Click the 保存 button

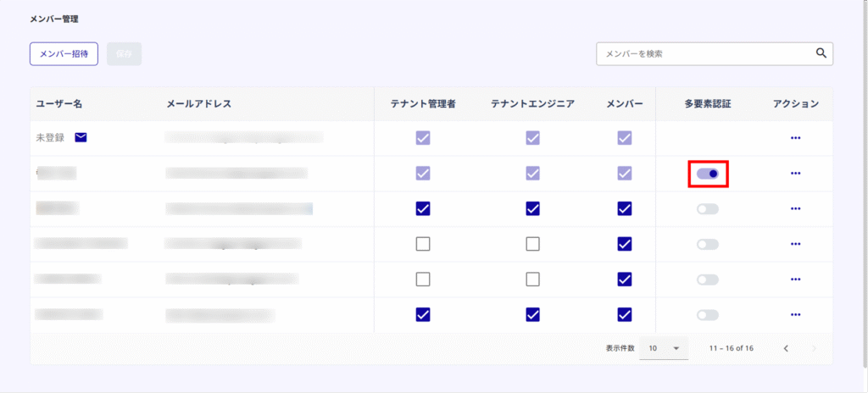click(x=124, y=53)
